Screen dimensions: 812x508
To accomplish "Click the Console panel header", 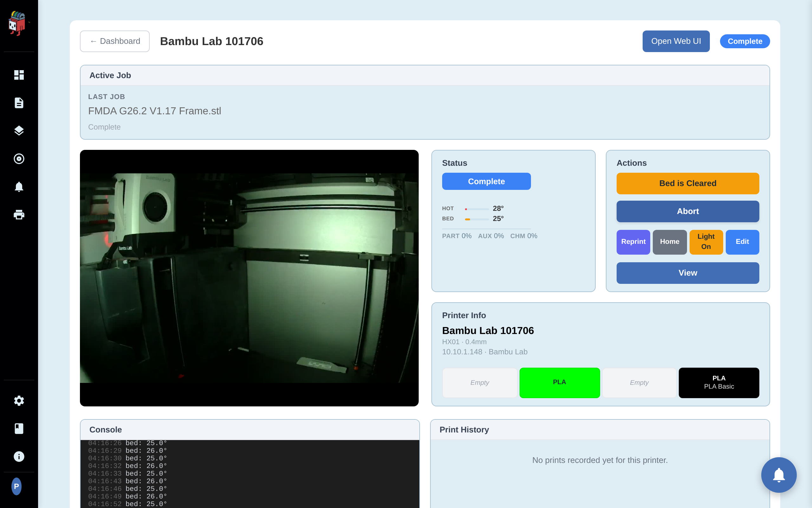I will click(x=250, y=430).
